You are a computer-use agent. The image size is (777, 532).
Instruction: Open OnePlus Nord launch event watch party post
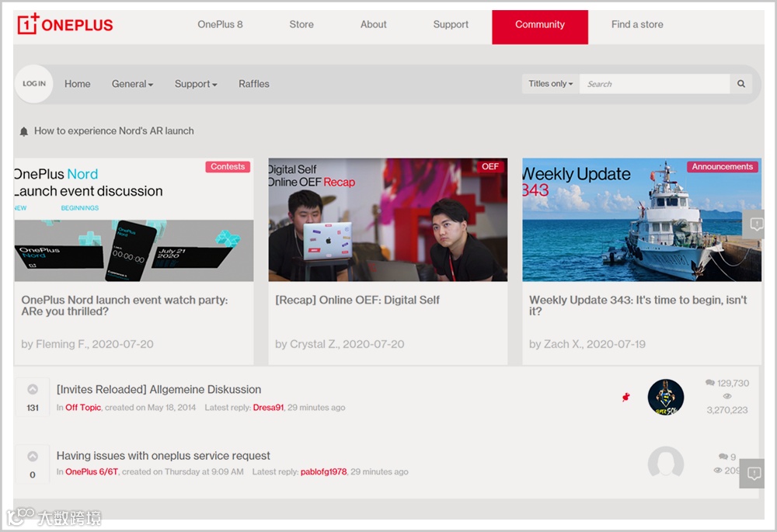pos(124,306)
